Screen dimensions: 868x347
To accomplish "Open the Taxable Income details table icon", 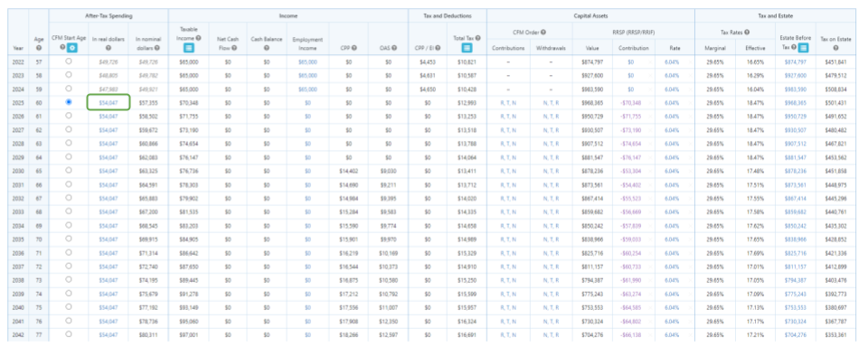I will 189,48.
